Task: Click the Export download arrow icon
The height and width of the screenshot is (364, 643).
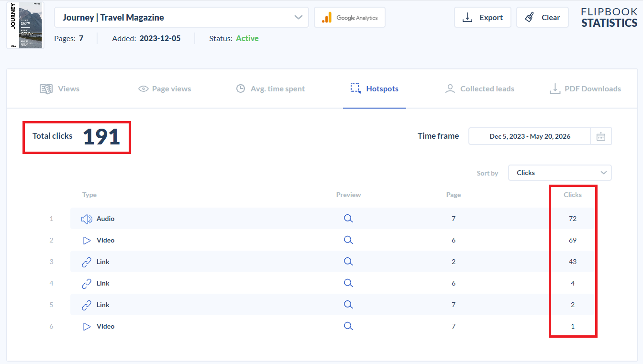Action: tap(467, 18)
